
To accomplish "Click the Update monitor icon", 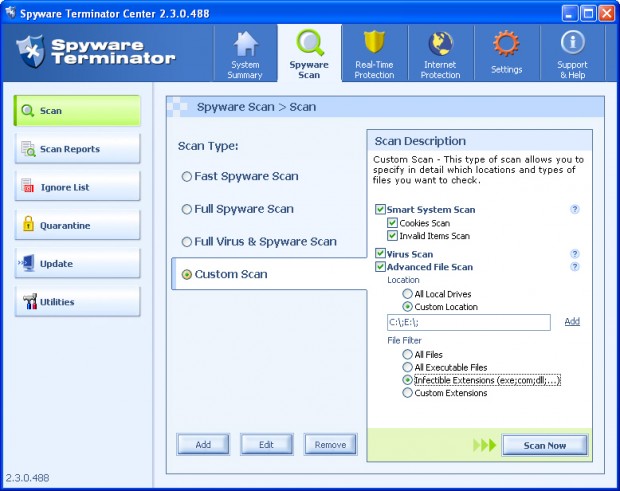I will [x=27, y=263].
